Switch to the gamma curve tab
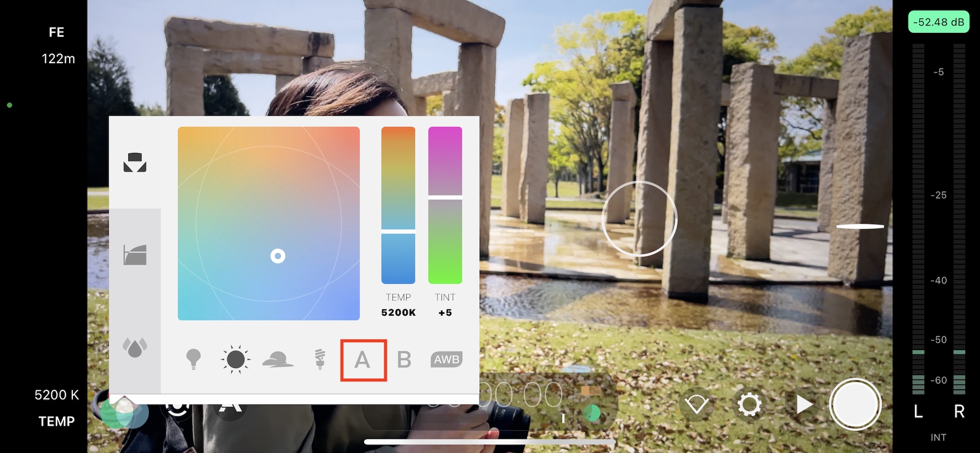Viewport: 980px width, 453px height. [x=135, y=255]
